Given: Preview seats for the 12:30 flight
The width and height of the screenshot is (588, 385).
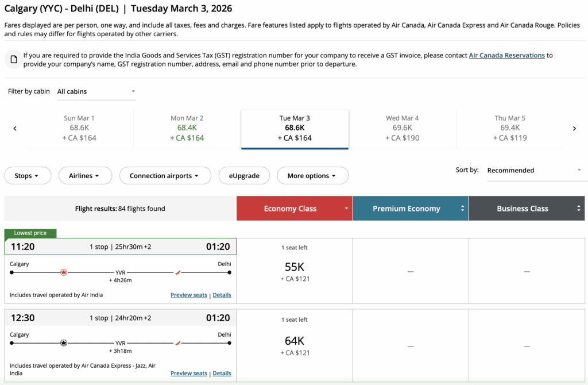Looking at the screenshot, I should pos(188,373).
